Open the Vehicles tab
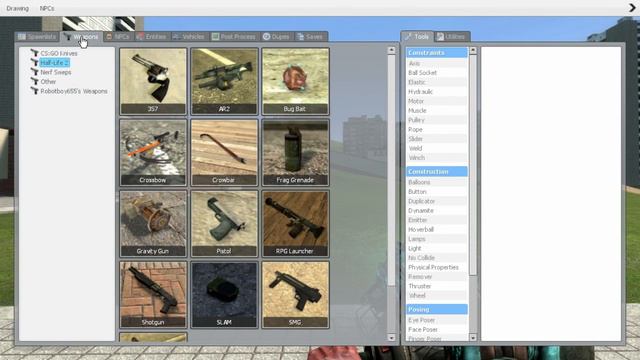This screenshot has height=360, width=640. click(x=189, y=37)
